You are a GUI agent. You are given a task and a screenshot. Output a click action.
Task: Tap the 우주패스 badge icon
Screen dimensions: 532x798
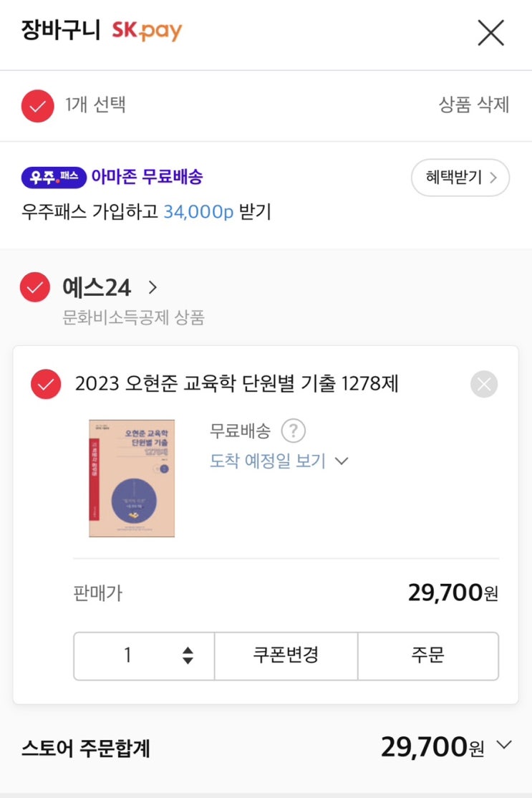[54, 177]
